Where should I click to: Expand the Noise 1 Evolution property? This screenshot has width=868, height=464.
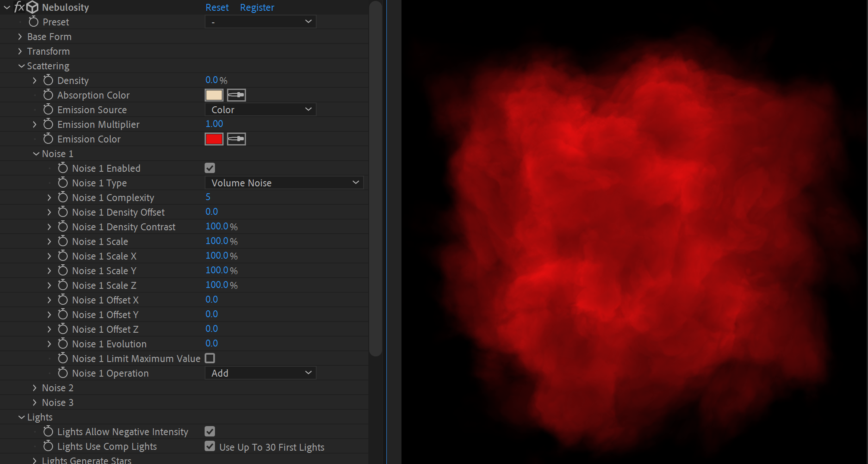pyautogui.click(x=49, y=344)
